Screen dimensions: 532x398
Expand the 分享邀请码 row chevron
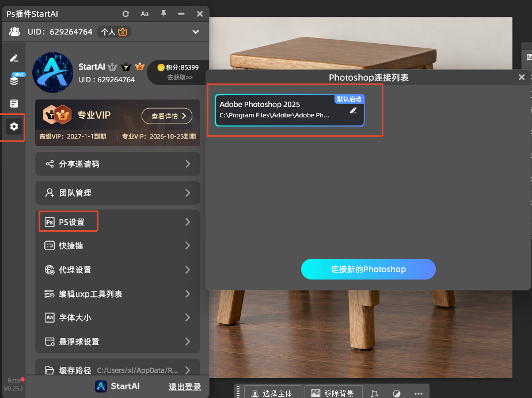pos(188,164)
